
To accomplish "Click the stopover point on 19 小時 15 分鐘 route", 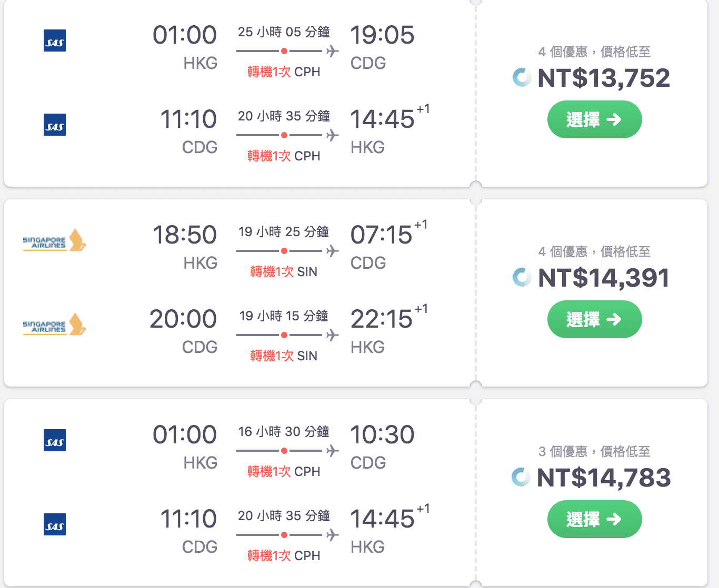I will click(285, 334).
